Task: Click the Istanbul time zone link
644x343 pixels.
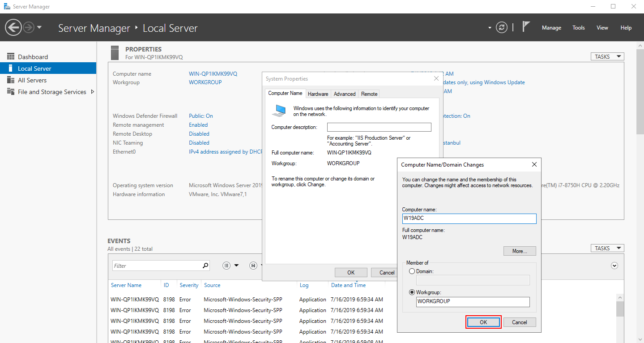Action: coord(451,143)
